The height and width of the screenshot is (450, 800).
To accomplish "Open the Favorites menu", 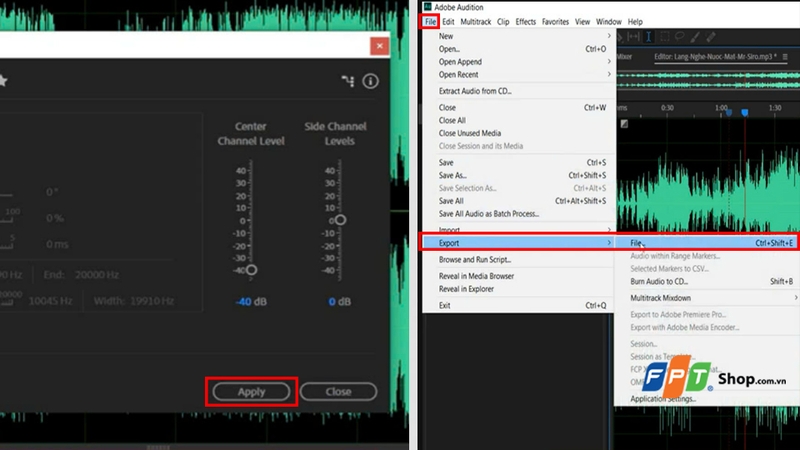I will coord(555,21).
